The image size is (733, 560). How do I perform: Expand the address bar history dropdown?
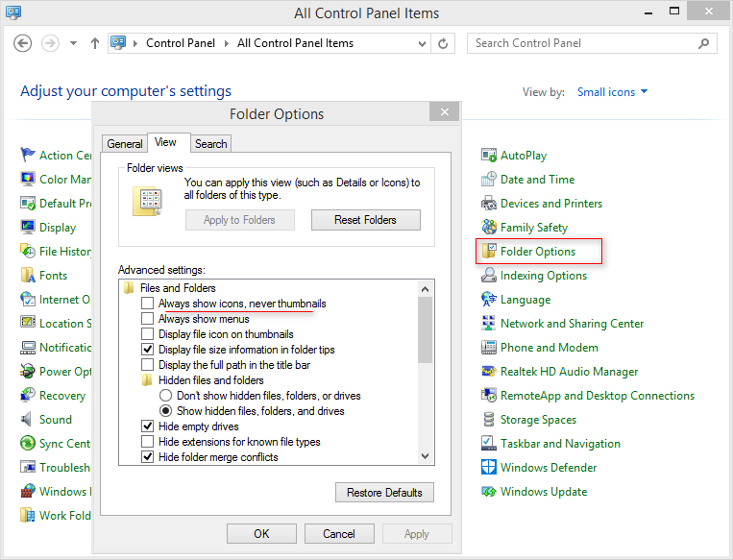coord(422,43)
